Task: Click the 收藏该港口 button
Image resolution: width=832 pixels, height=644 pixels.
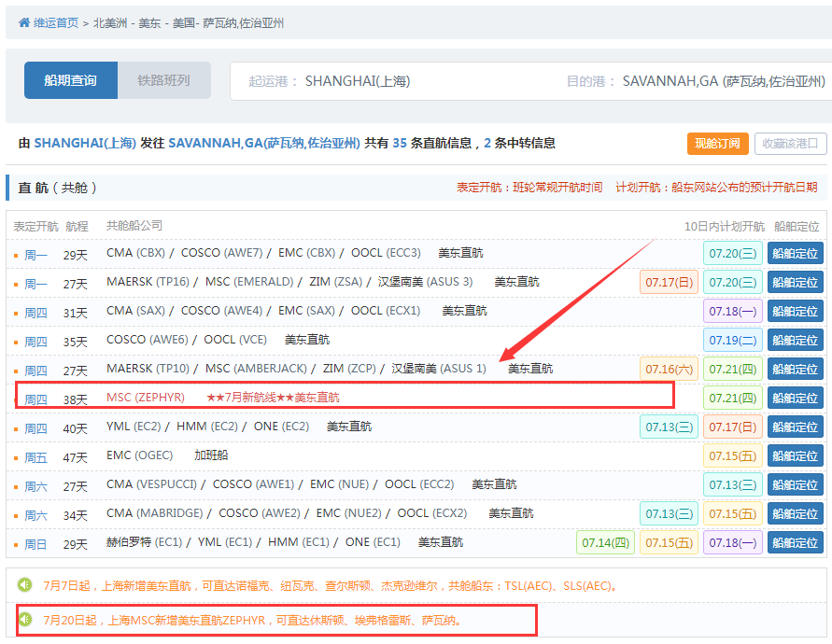Action: pyautogui.click(x=790, y=143)
